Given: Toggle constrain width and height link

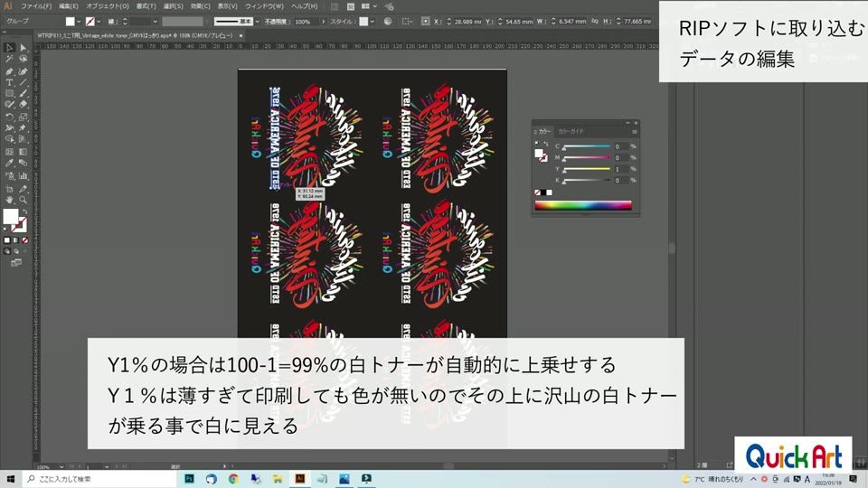Looking at the screenshot, I should point(595,22).
